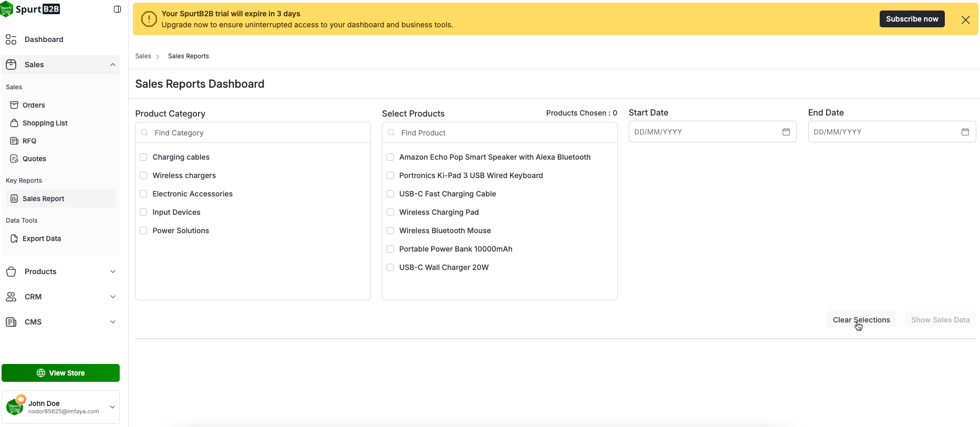Click the CRM people icon
The width and height of the screenshot is (980, 427).
[11, 297]
